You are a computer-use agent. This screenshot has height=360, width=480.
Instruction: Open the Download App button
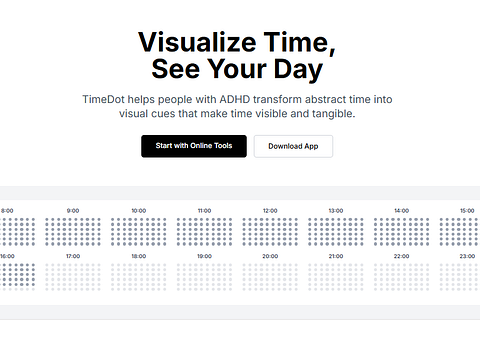coord(293,146)
